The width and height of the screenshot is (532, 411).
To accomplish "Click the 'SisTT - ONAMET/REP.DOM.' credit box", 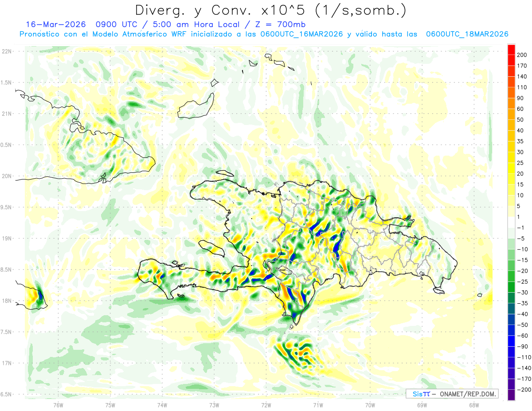I will pos(452,394).
